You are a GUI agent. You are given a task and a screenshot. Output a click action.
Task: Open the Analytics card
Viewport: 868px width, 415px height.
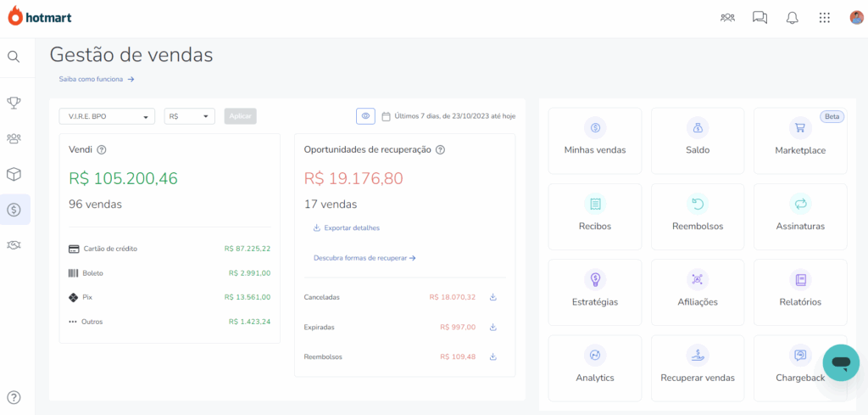[595, 368]
